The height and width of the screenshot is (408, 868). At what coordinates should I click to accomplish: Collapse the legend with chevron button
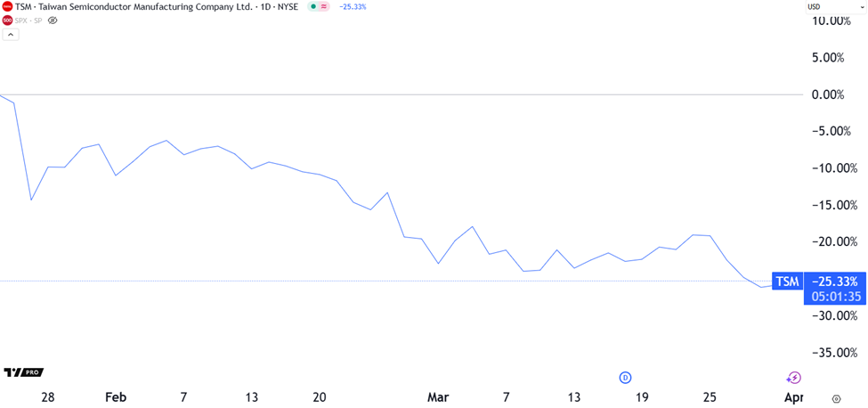click(11, 35)
